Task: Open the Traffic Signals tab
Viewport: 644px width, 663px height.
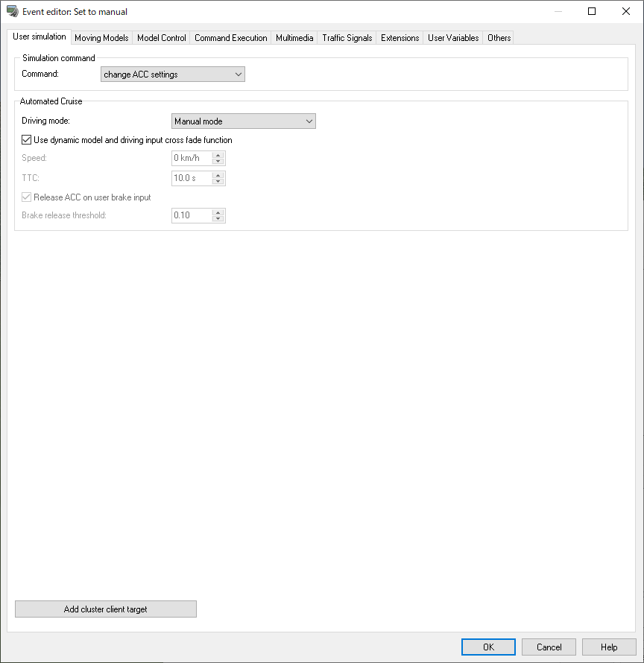Action: tap(347, 38)
